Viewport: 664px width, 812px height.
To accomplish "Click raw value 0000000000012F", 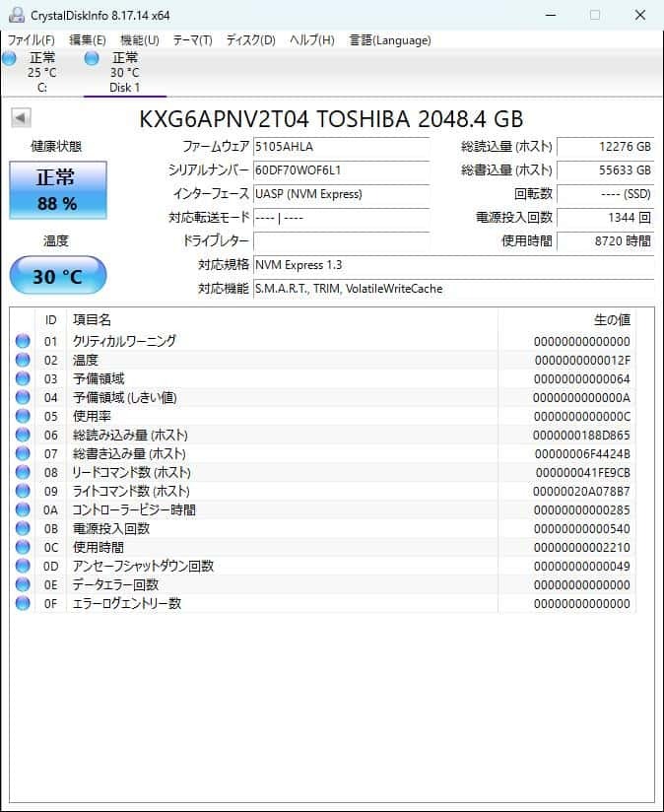I will 582,360.
